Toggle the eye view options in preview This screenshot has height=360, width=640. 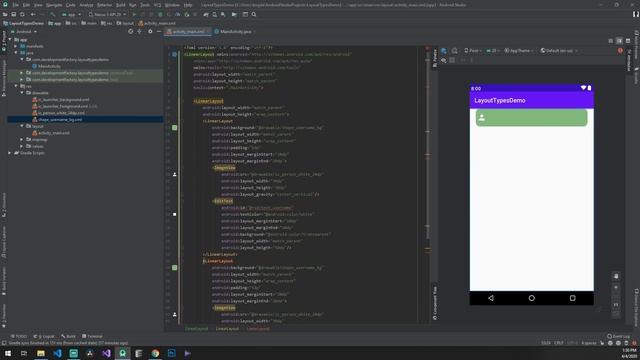(444, 60)
